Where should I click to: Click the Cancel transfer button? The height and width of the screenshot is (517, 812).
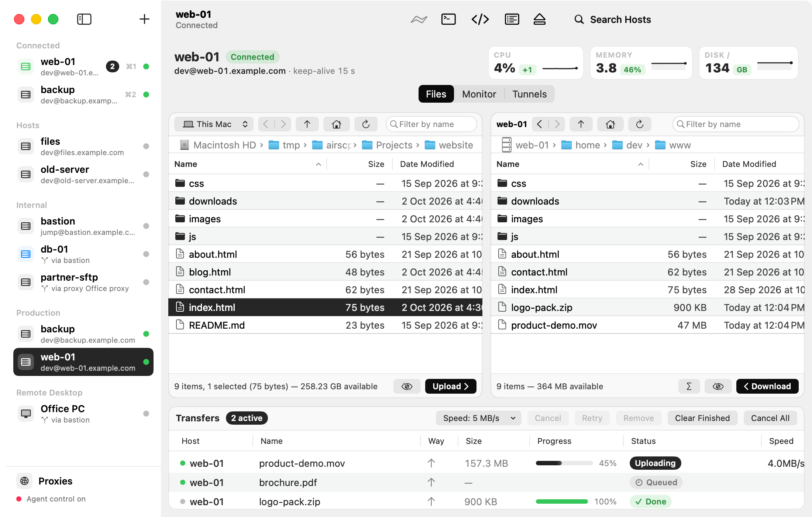coord(548,418)
